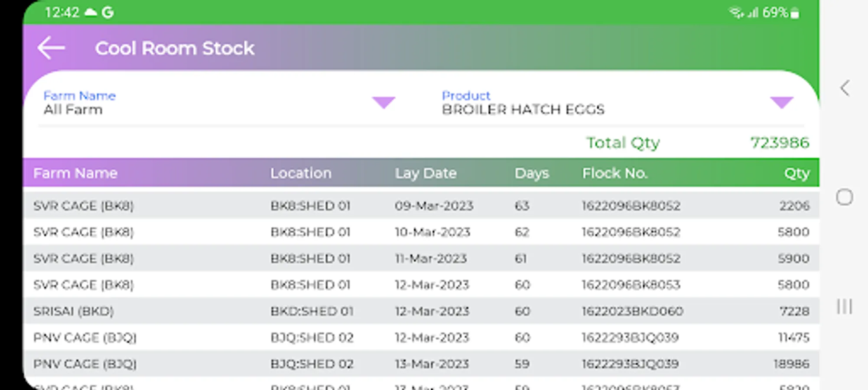Viewport: 868px width, 390px height.
Task: Tap the back arrow icon
Action: (x=51, y=48)
